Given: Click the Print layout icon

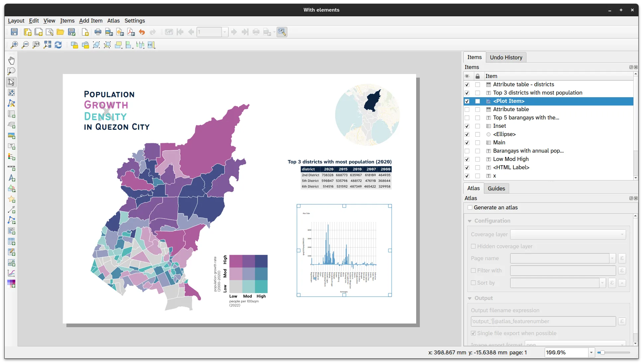Looking at the screenshot, I should click(x=98, y=32).
